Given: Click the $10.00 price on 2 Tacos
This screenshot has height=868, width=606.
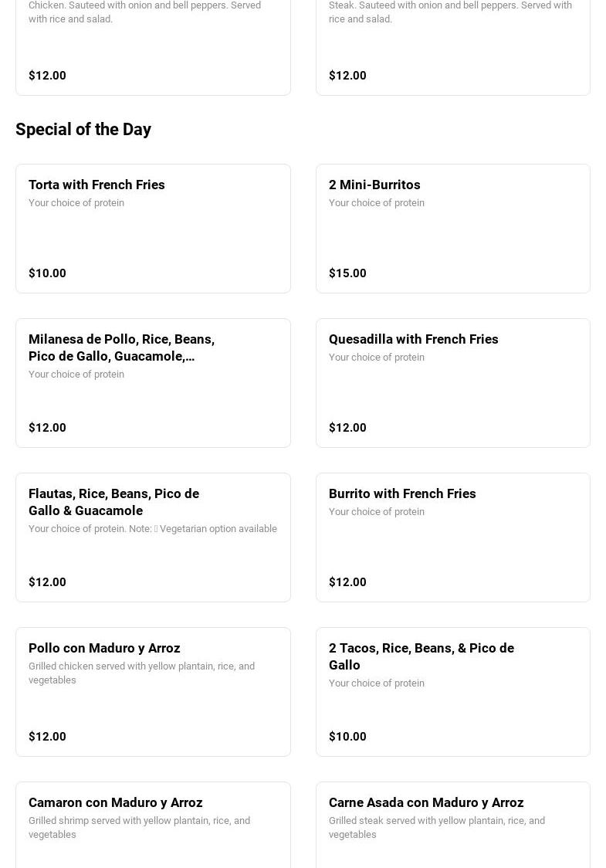Looking at the screenshot, I should click(347, 737).
